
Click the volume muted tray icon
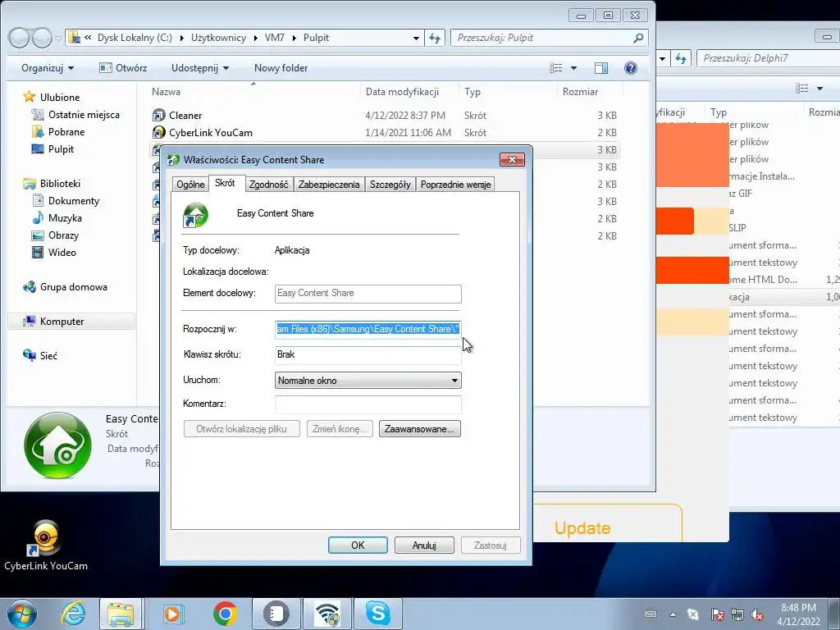point(757,615)
